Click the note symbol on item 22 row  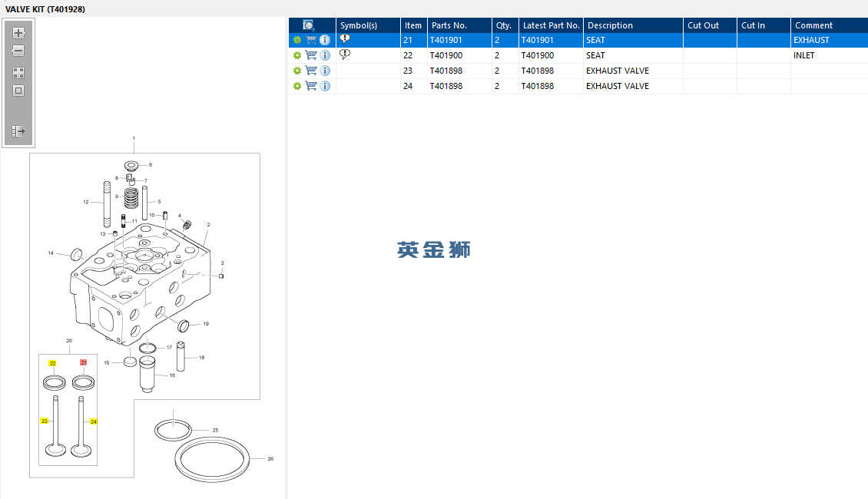click(345, 55)
